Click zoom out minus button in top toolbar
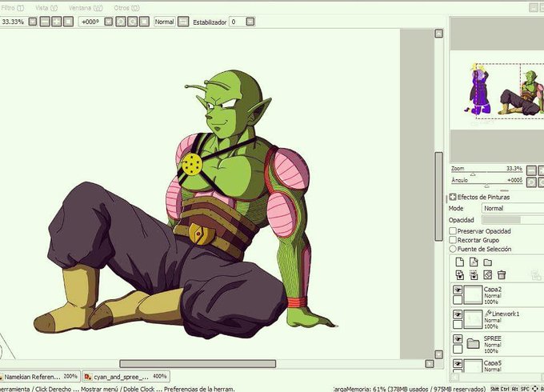Image resolution: width=544 pixels, height=392 pixels. pyautogui.click(x=45, y=22)
